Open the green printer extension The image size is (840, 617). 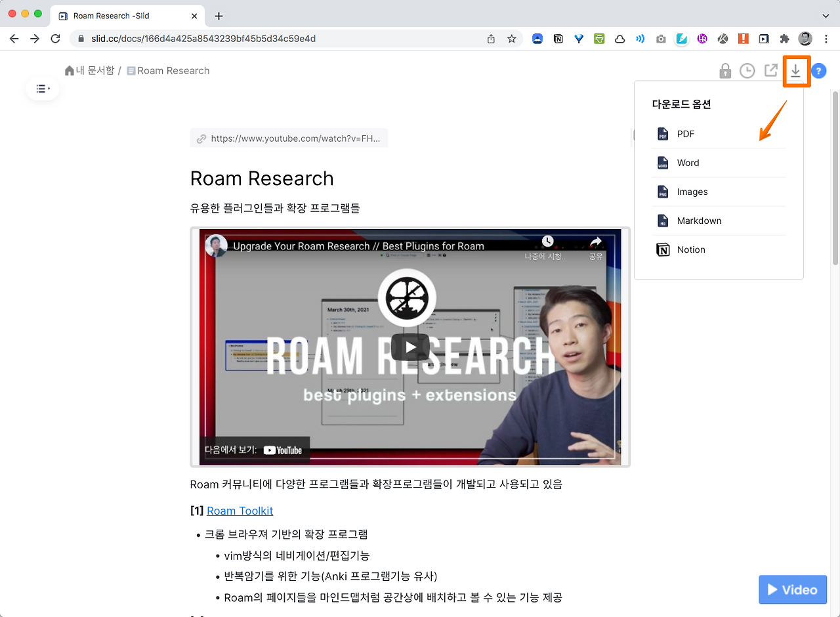pos(599,39)
